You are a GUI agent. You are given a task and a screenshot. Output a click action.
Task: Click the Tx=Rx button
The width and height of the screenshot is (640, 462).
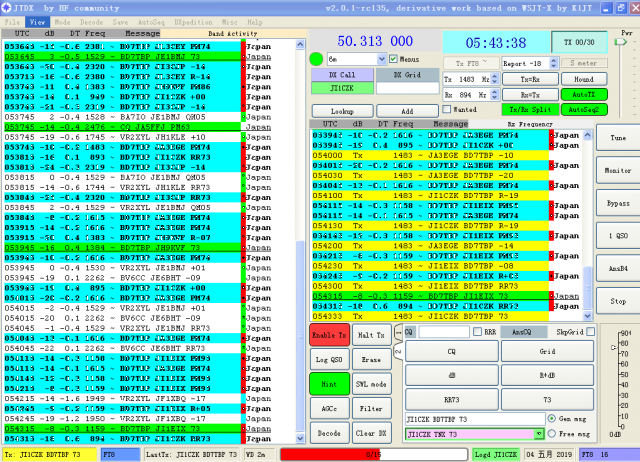[530, 79]
